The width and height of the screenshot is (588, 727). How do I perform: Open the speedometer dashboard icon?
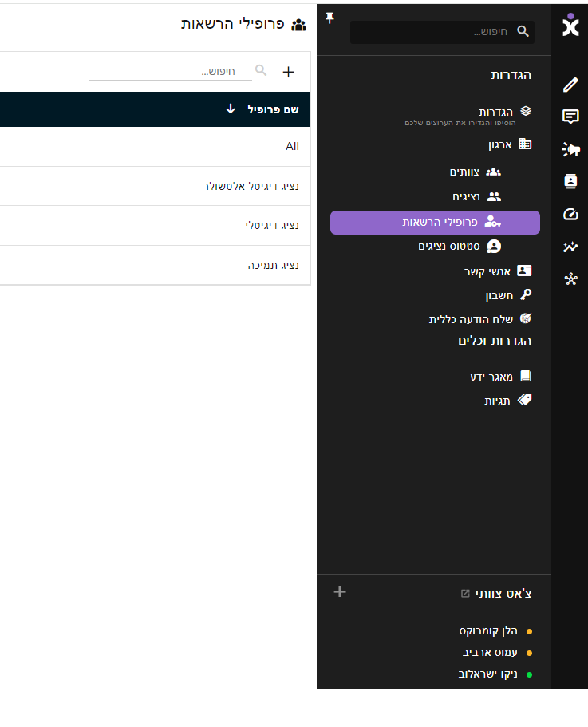[x=570, y=214]
